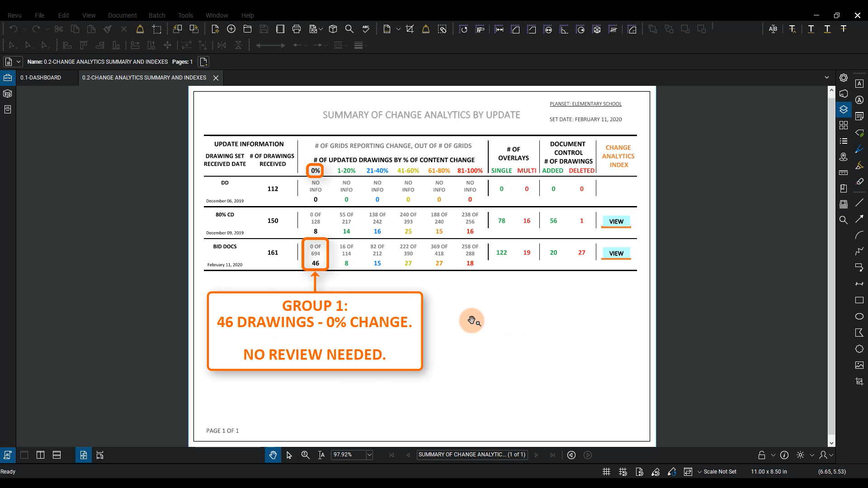The image size is (868, 488).
Task: Open the zoom percentage dropdown
Action: click(369, 455)
